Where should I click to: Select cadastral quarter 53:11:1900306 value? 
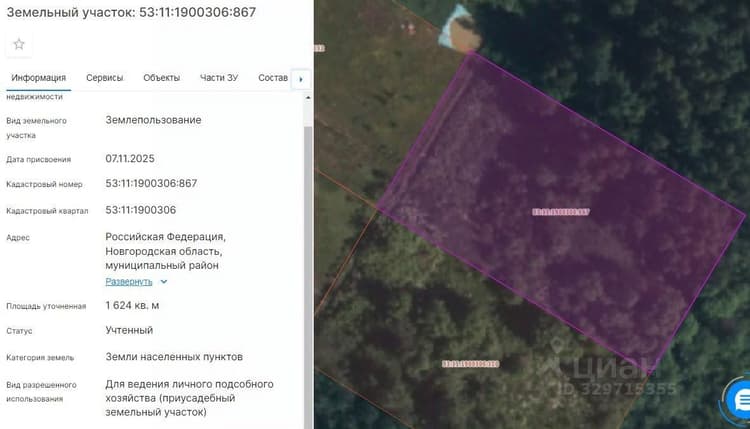coord(141,210)
